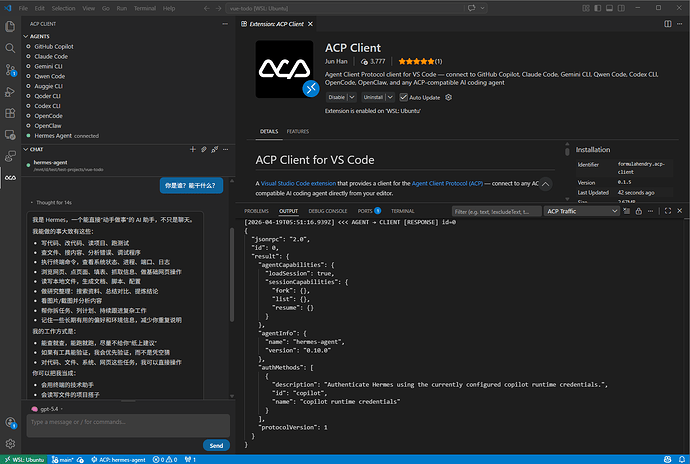Select the Claude Code agent
Viewport: 690px width, 464px height.
(x=51, y=56)
